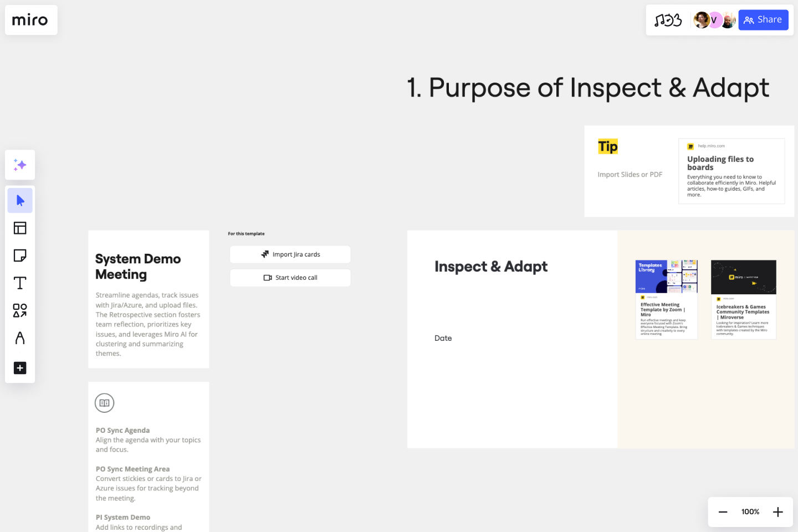Select the Text tool
This screenshot has width=798, height=532.
pos(20,283)
